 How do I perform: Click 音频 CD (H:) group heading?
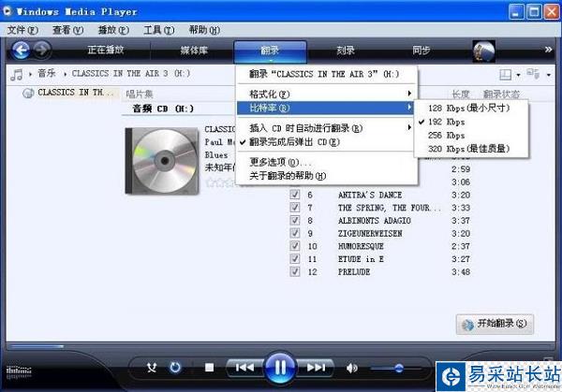pyautogui.click(x=163, y=109)
